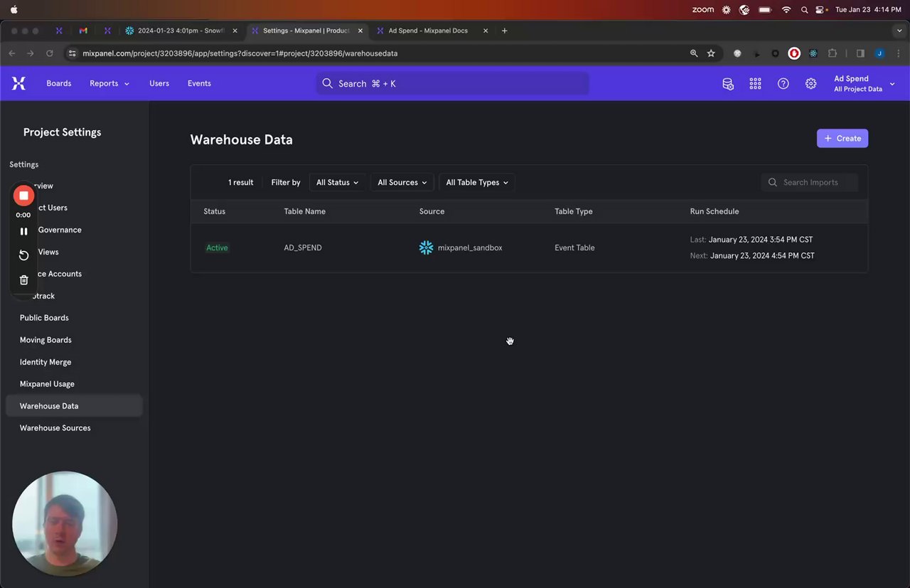Open the data management database icon
The height and width of the screenshot is (588, 910).
[728, 84]
